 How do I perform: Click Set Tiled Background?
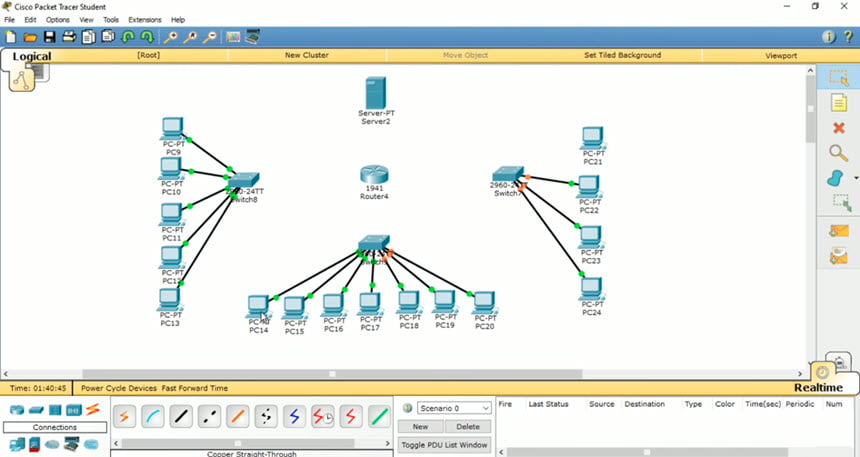tap(623, 55)
